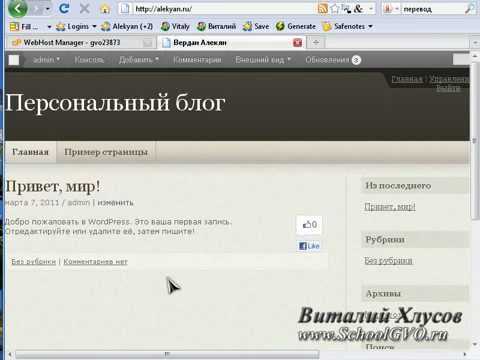Open Консоль in the admin bar

[89, 60]
